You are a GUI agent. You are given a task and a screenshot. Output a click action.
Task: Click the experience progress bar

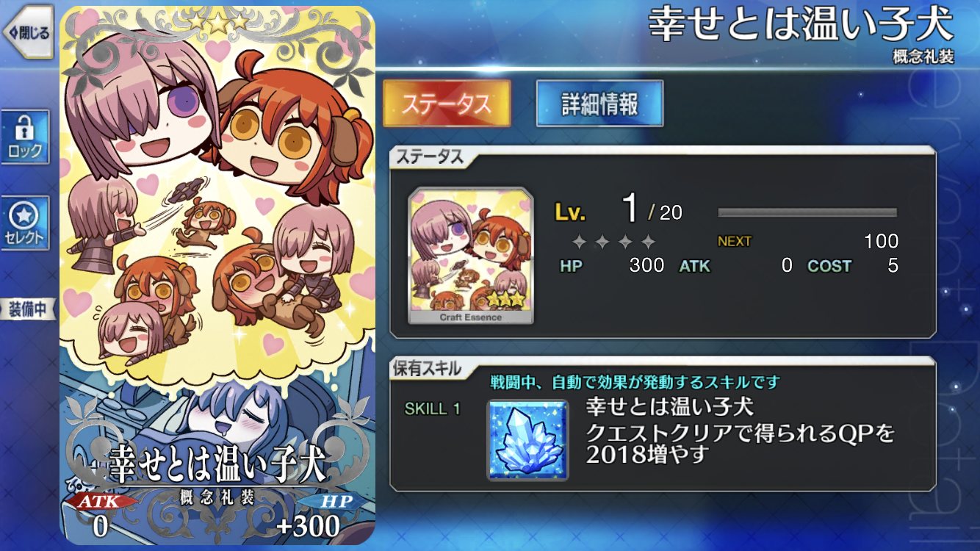click(807, 212)
